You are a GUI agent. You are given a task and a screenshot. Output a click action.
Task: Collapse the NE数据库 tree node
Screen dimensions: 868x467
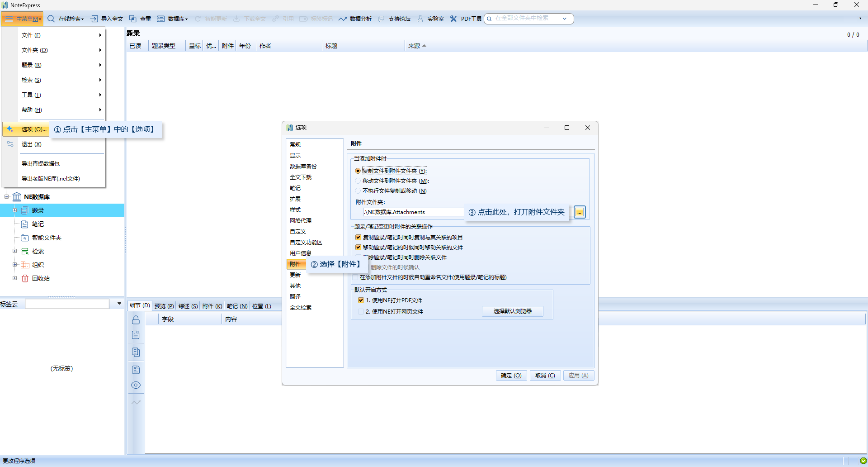coord(6,197)
